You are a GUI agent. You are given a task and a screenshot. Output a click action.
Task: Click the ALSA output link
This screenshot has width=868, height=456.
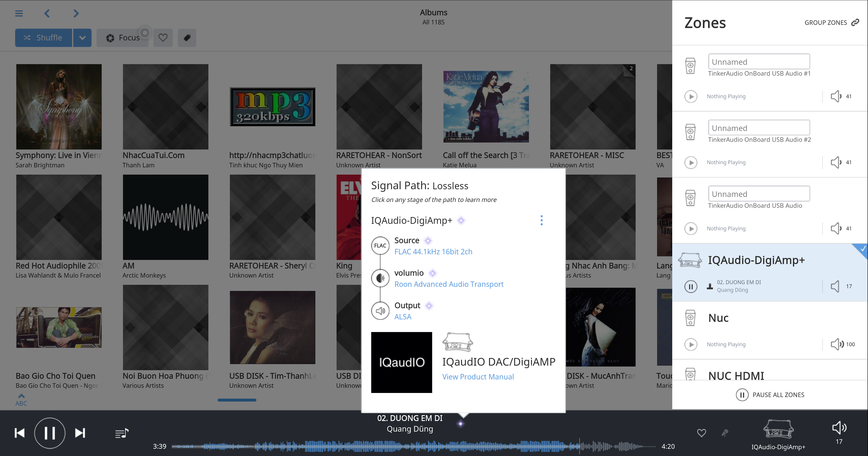403,317
